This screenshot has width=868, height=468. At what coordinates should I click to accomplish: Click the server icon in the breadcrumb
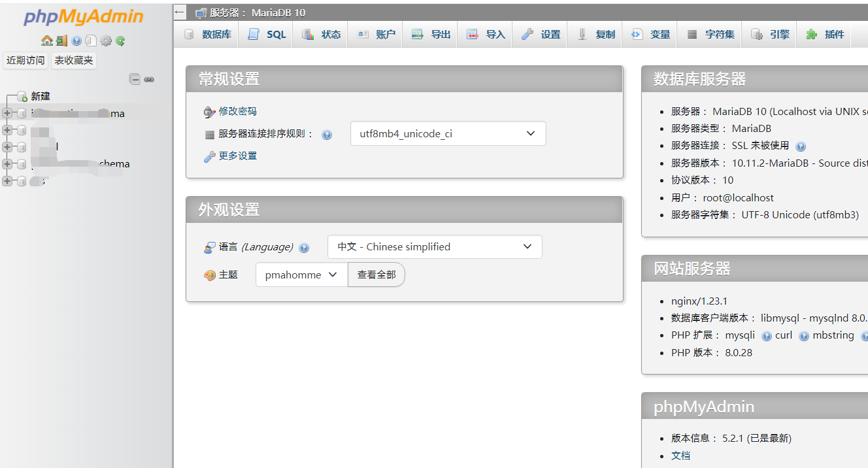coord(201,12)
